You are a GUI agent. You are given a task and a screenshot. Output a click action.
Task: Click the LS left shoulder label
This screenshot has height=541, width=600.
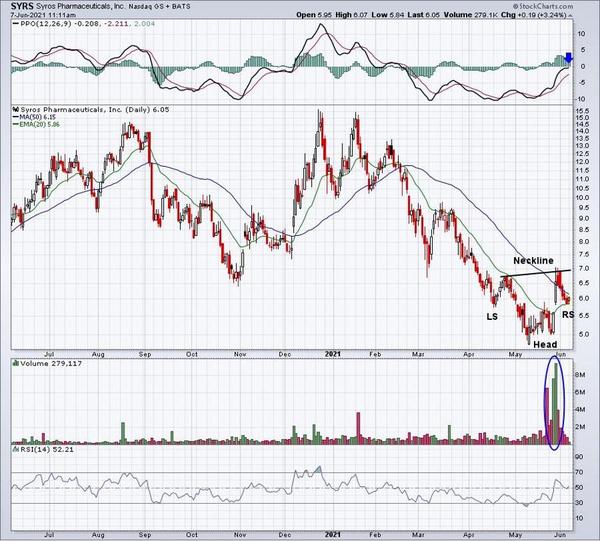[x=492, y=317]
